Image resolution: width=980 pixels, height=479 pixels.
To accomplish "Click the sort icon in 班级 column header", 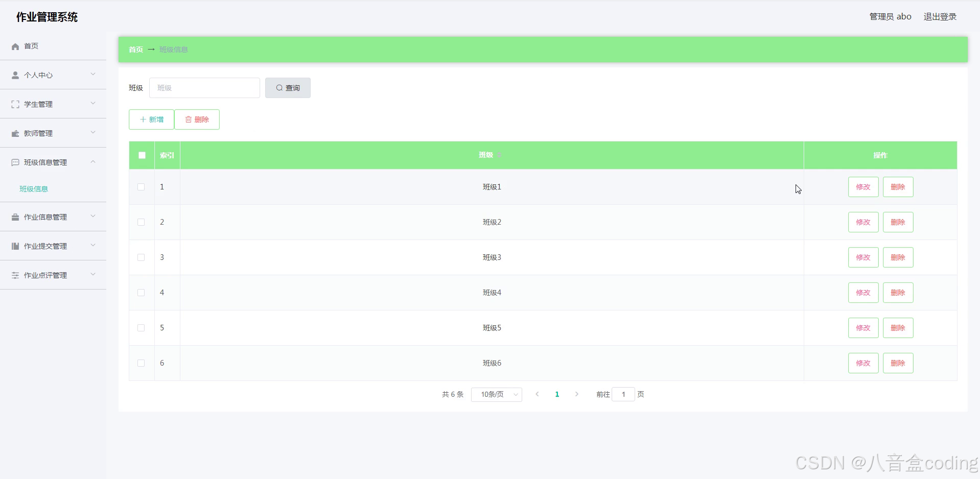I will 499,155.
